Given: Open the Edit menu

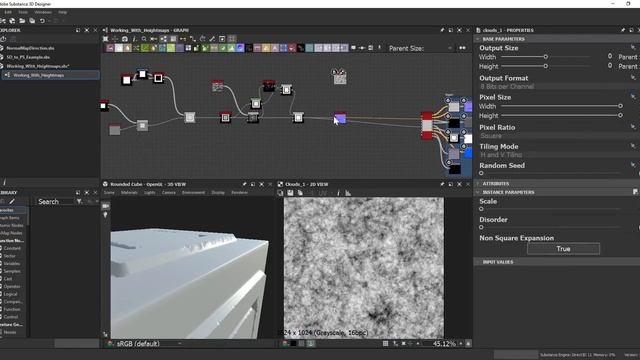Looking at the screenshot, I should point(8,12).
